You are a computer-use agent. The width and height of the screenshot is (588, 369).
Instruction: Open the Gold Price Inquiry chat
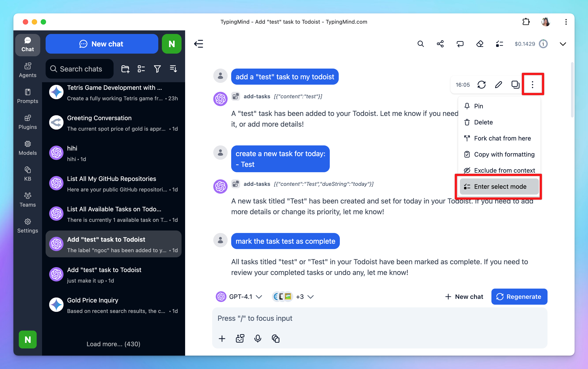click(114, 305)
